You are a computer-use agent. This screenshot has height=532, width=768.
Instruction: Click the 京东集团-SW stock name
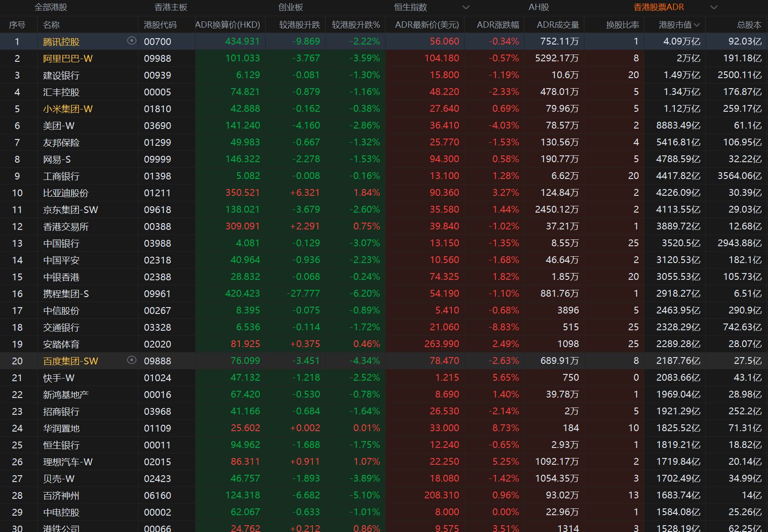click(x=70, y=209)
